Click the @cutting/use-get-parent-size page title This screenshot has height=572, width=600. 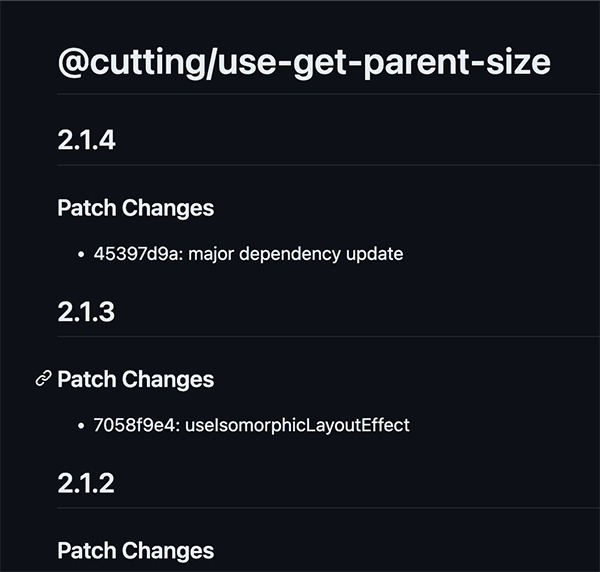pyautogui.click(x=304, y=63)
